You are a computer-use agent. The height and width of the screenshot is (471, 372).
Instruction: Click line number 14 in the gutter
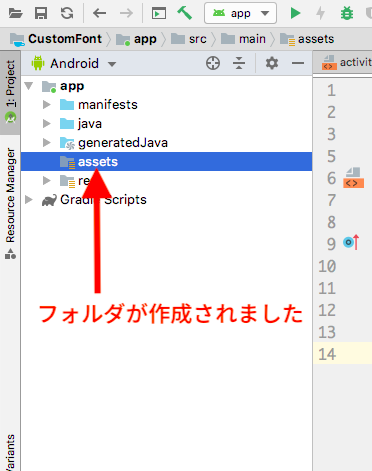point(327,354)
